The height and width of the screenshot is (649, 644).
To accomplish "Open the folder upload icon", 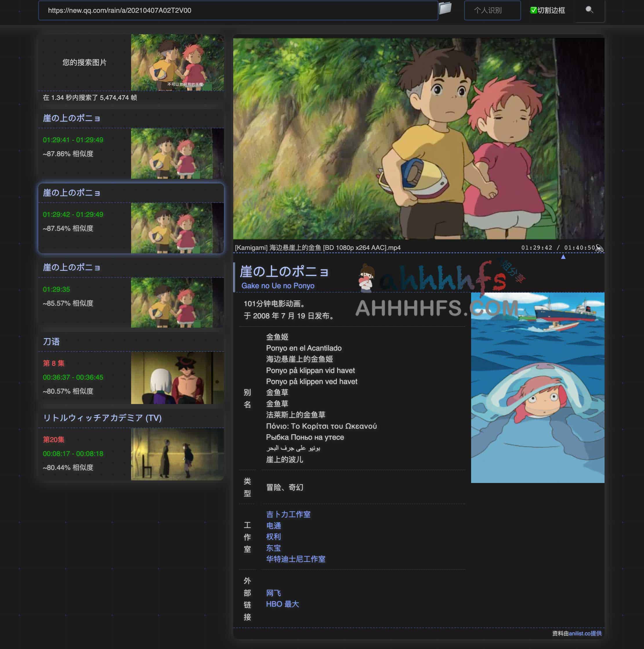I will pyautogui.click(x=445, y=8).
